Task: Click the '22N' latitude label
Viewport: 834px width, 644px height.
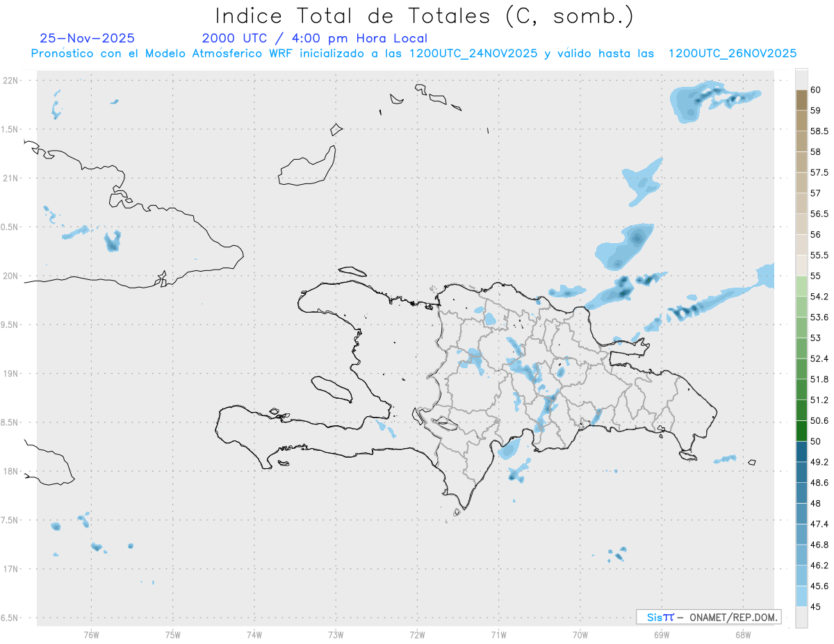Action: [x=11, y=81]
